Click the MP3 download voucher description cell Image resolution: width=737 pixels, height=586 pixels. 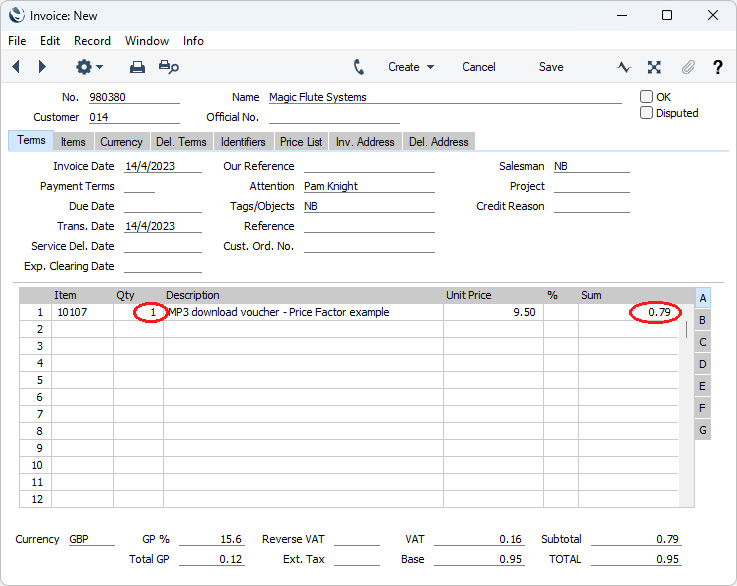[303, 312]
